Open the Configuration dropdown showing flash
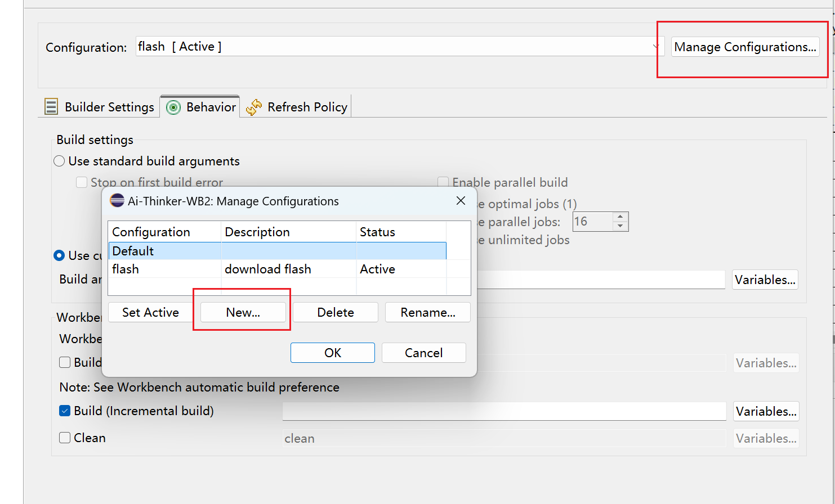 pyautogui.click(x=400, y=47)
